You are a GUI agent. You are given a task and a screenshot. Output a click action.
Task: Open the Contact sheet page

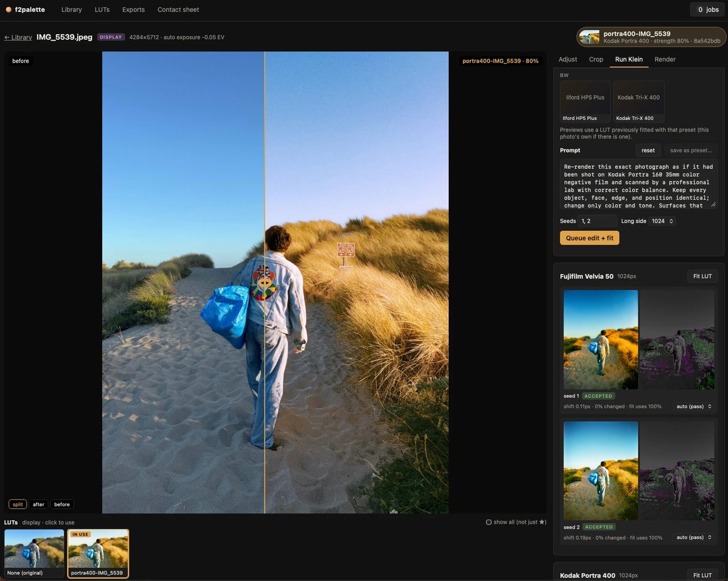[x=178, y=10]
